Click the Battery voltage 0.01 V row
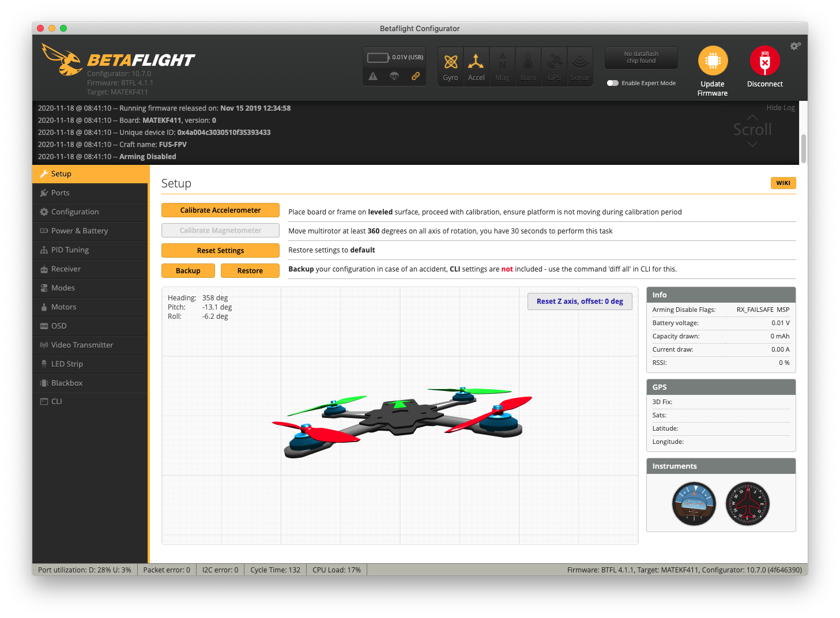Viewport: 840px width, 618px height. pyautogui.click(x=721, y=323)
